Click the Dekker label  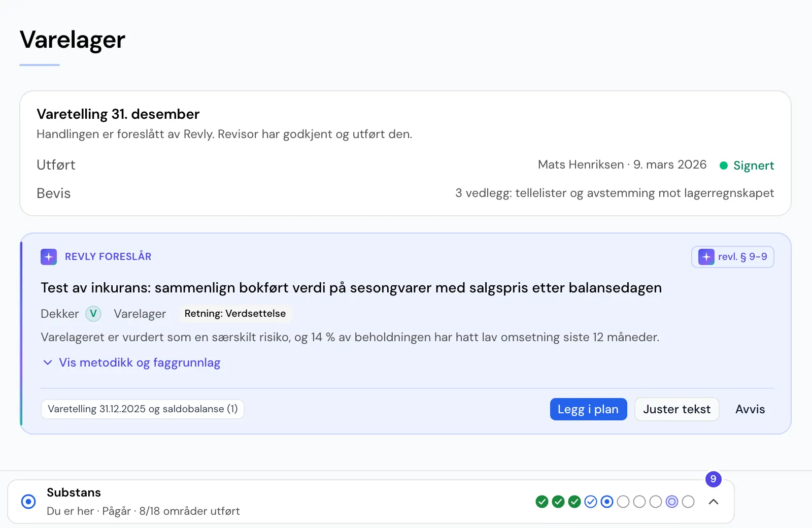pyautogui.click(x=60, y=314)
